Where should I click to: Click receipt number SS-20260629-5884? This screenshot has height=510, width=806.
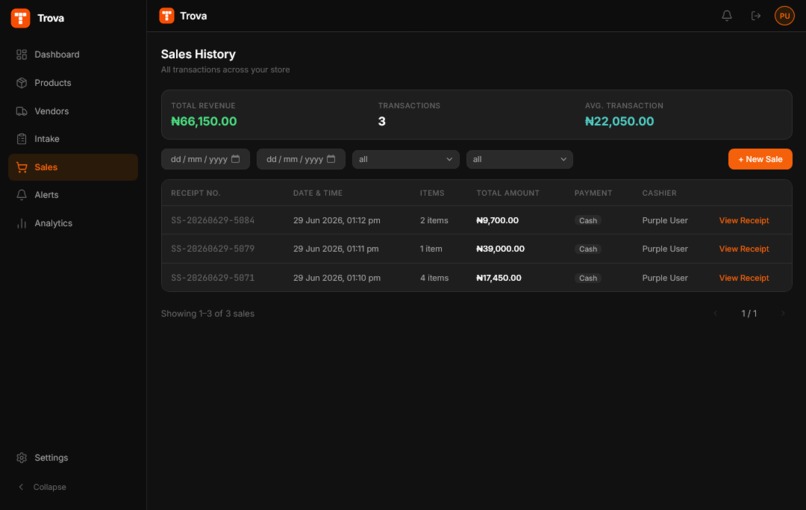click(x=213, y=220)
